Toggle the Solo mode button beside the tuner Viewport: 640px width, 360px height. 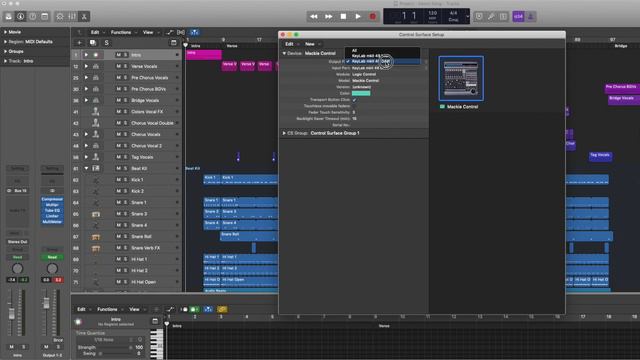503,16
